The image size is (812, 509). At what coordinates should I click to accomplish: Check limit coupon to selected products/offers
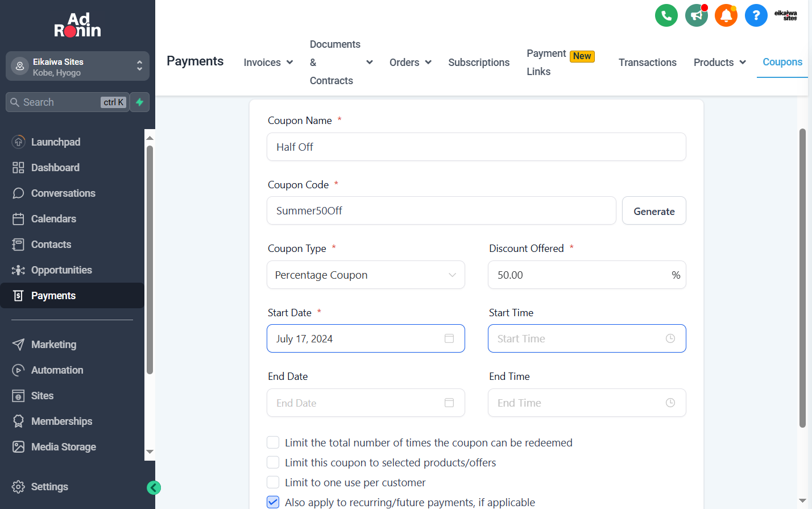click(273, 462)
